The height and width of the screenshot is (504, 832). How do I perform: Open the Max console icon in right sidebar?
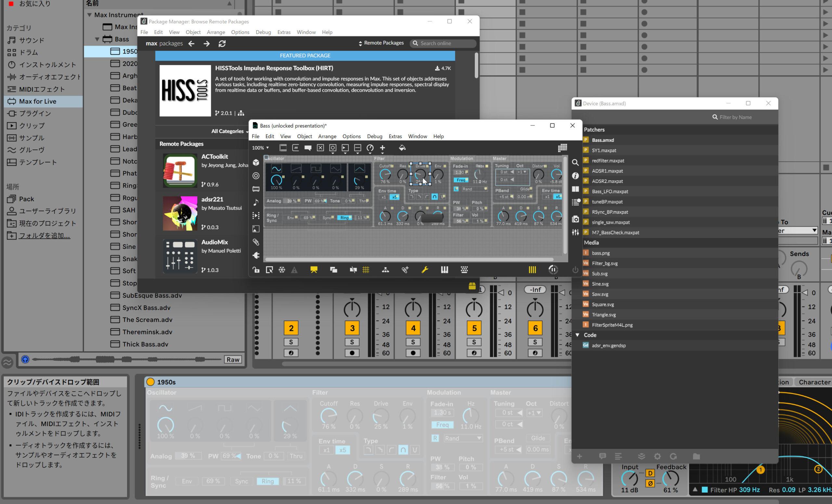[x=575, y=202]
